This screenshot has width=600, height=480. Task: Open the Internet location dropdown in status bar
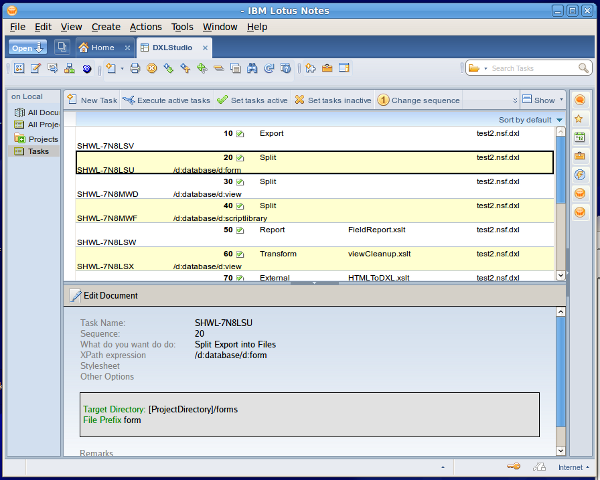(573, 467)
